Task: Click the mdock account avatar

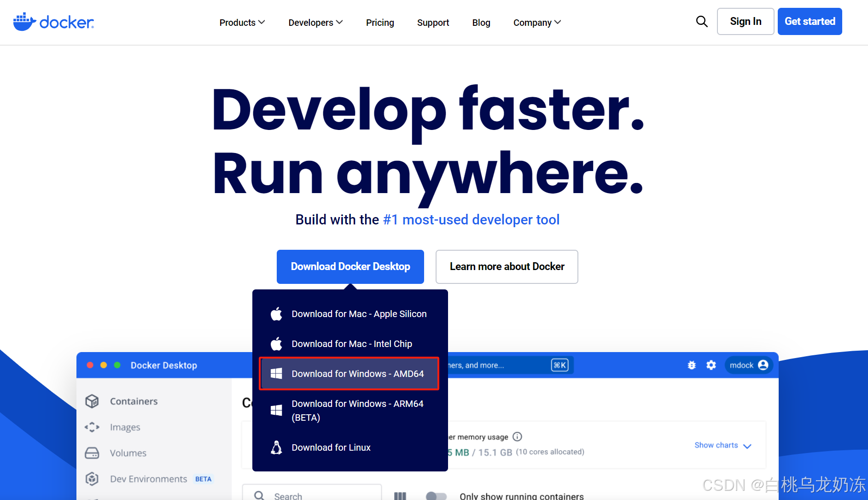Action: tap(763, 365)
